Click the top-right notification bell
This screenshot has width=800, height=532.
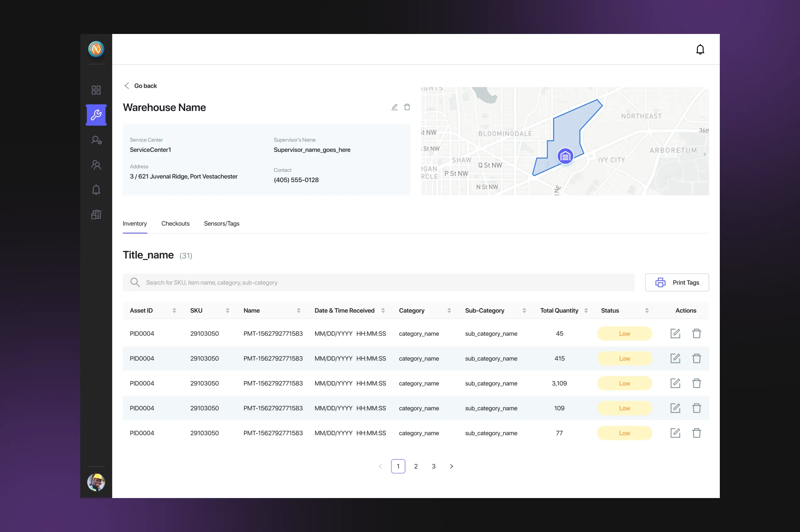click(x=700, y=50)
